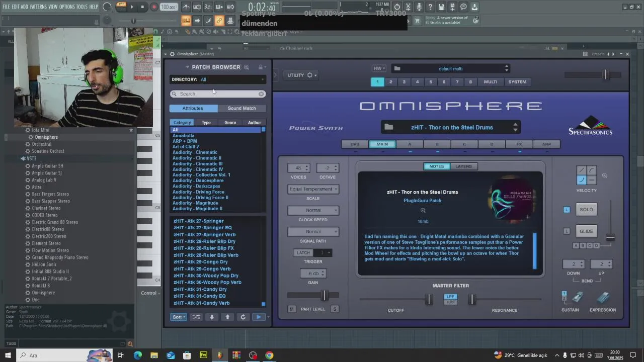The image size is (644, 362).
Task: Open the UTILITY gear menu
Action: [302, 75]
